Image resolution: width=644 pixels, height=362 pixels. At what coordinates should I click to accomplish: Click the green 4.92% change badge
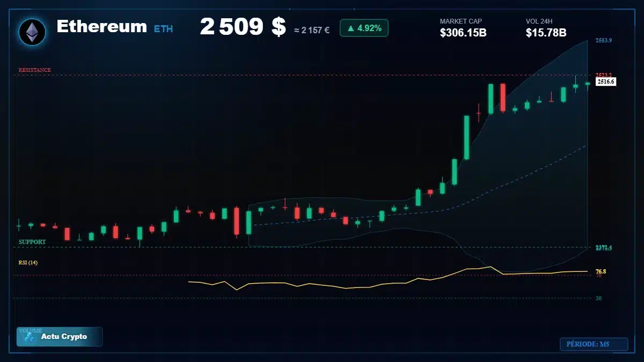click(364, 28)
